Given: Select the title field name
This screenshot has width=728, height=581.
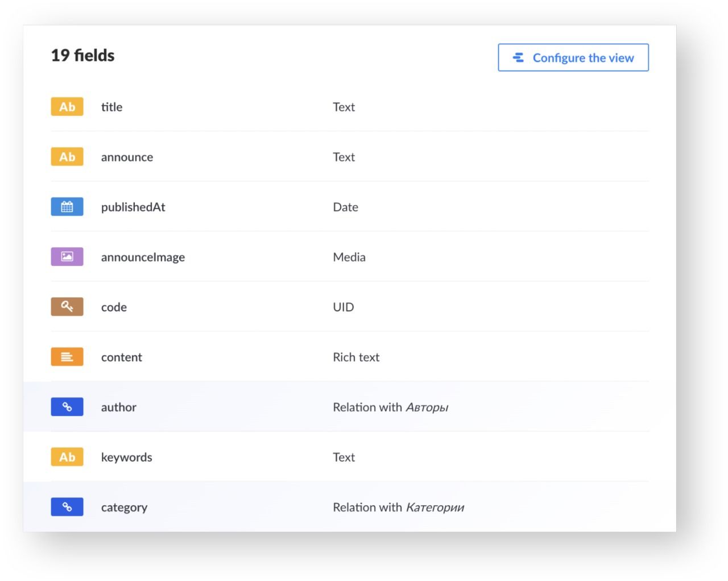Looking at the screenshot, I should [111, 107].
